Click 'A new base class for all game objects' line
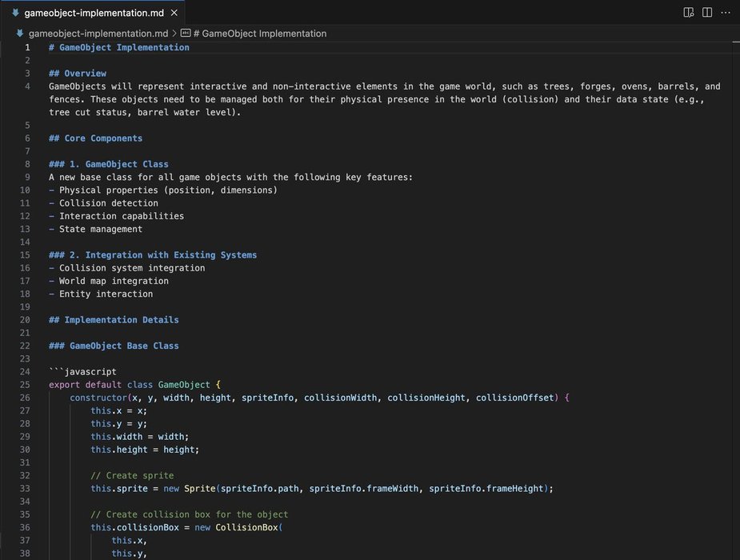This screenshot has height=560, width=740. point(230,177)
